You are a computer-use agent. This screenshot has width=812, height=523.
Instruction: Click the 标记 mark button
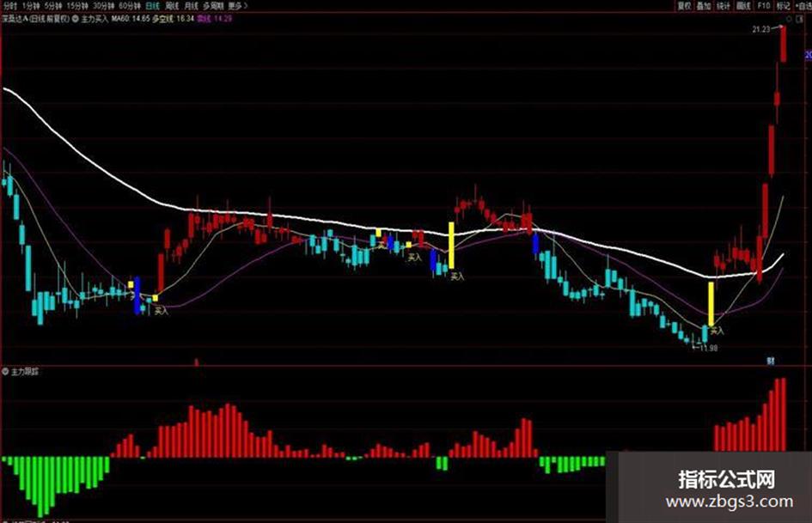pyautogui.click(x=784, y=6)
